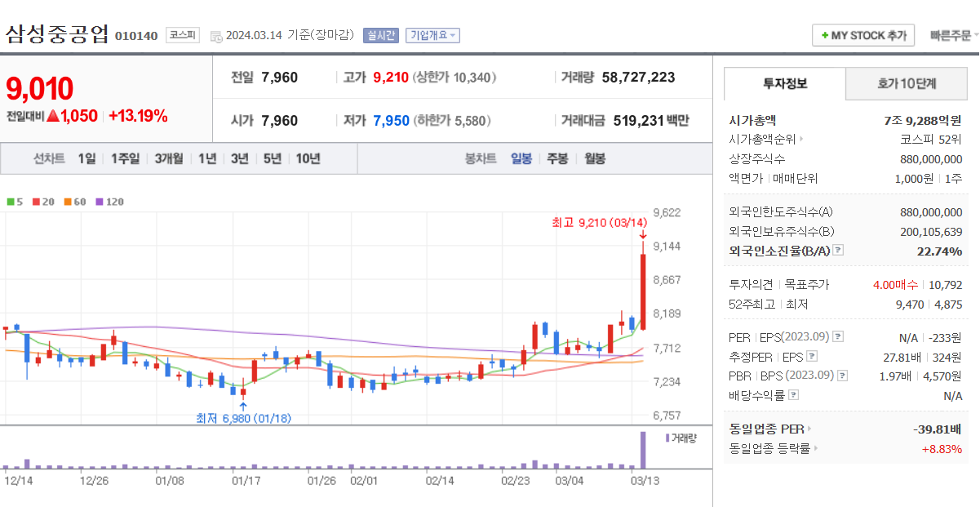Screen dimensions: 980x507
Task: Click the 시가총액 value 7조 9,288억원
Action: pos(923,120)
